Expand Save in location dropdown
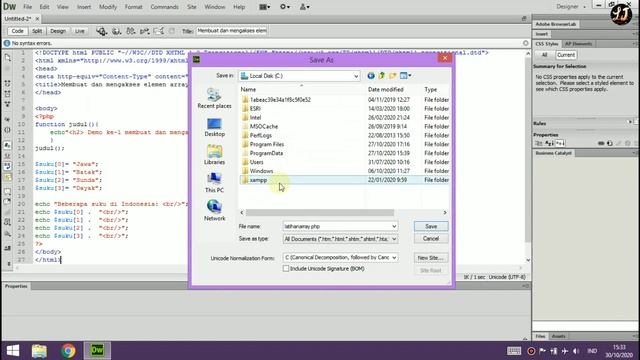The width and height of the screenshot is (640, 360). click(x=356, y=76)
